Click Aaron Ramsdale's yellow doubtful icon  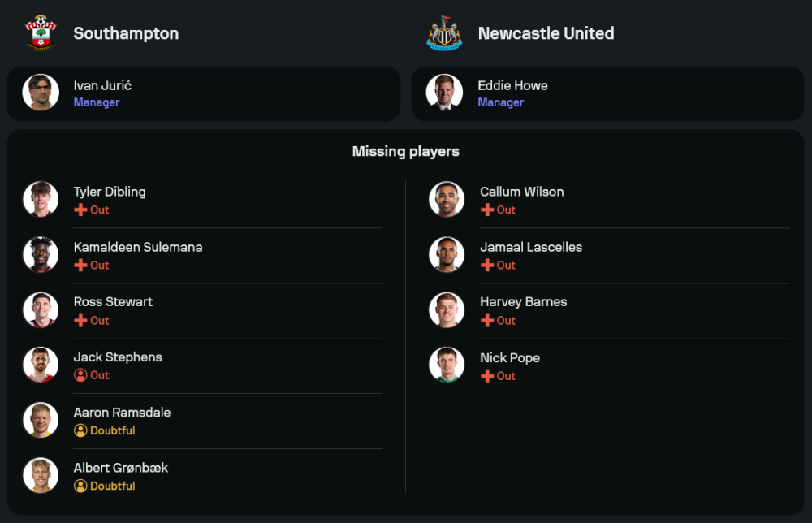[x=80, y=430]
